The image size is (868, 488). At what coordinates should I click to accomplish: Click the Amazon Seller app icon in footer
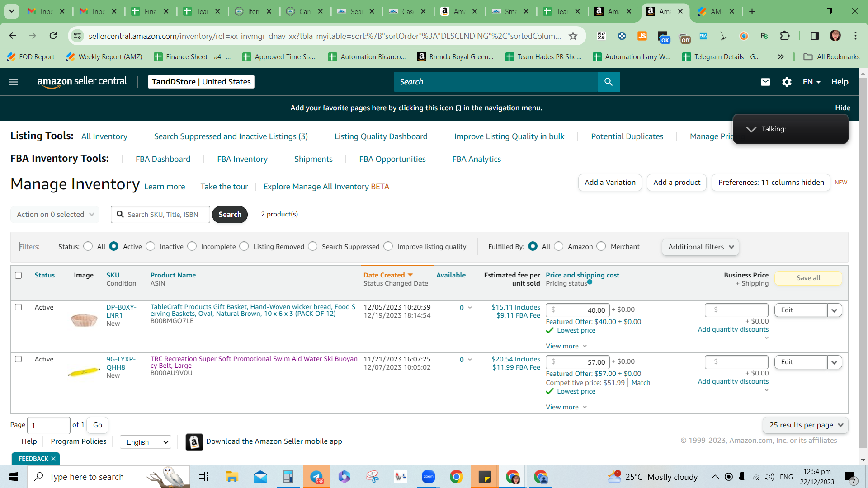[x=194, y=442]
